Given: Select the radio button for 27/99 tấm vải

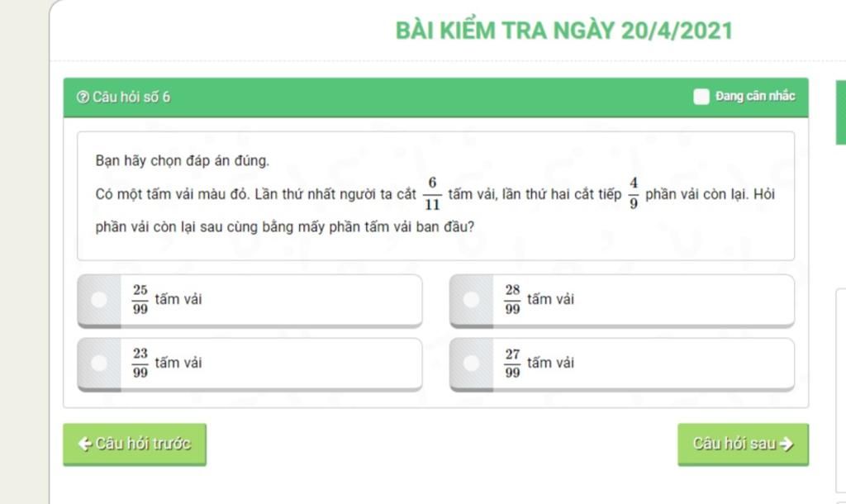Looking at the screenshot, I should [471, 364].
